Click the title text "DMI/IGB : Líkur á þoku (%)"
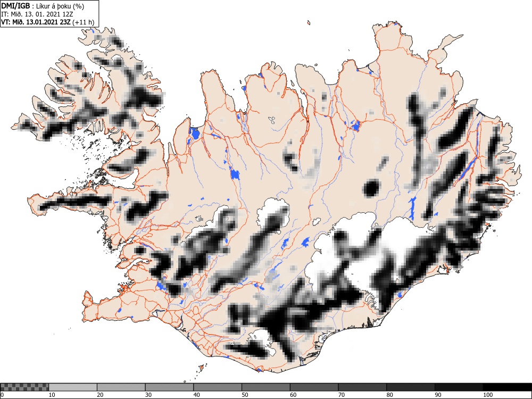This screenshot has width=532, height=399. coord(43,6)
